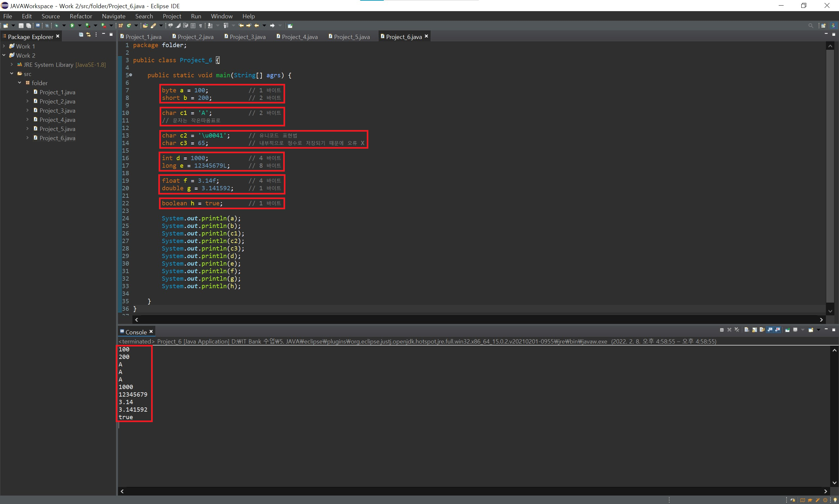This screenshot has height=504, width=839.
Task: Open the Run button dropdown arrow
Action: coord(80,26)
